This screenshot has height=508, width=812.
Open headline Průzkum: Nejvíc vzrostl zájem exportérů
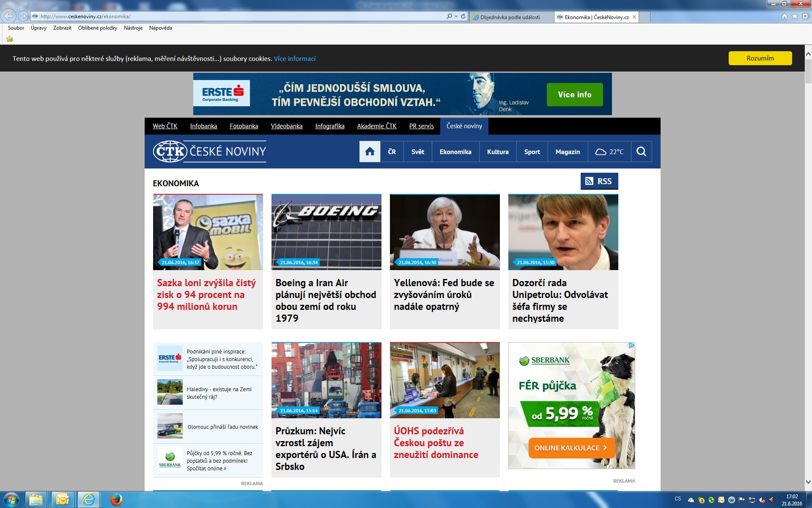pyautogui.click(x=326, y=449)
